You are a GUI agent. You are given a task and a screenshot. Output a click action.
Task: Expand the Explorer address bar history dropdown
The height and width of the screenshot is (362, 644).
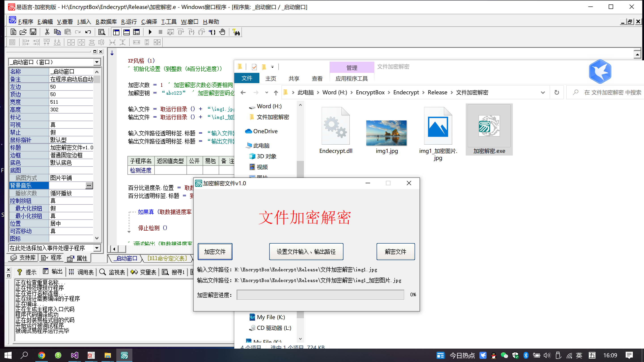coord(542,93)
